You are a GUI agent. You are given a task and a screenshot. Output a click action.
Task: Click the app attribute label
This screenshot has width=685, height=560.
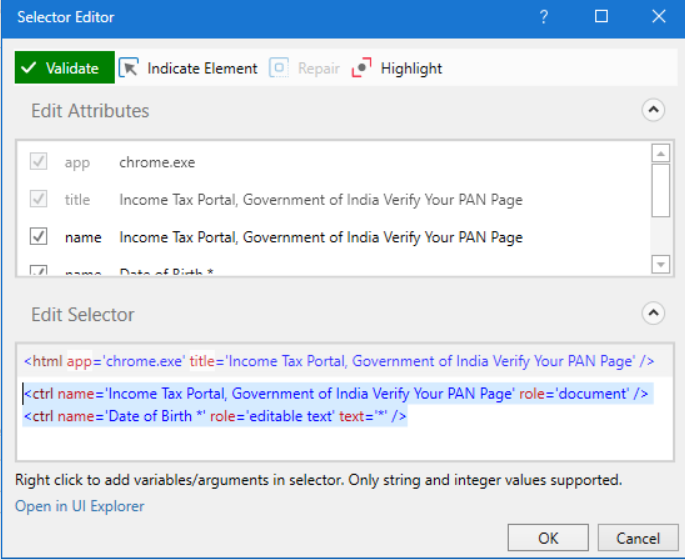tap(77, 163)
